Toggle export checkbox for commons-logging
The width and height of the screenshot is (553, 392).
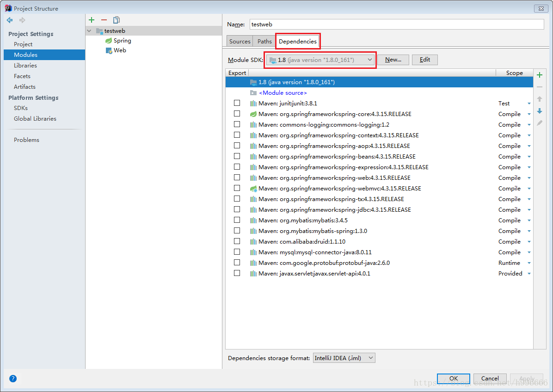(237, 124)
